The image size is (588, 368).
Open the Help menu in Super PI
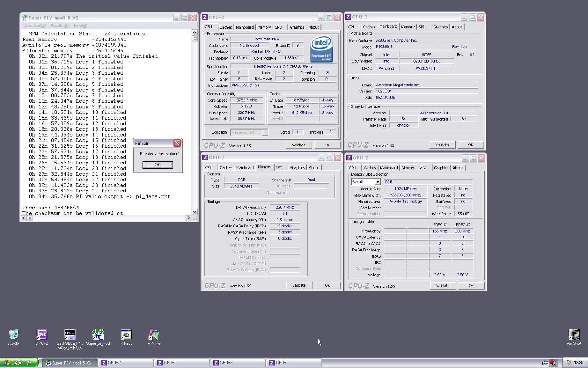pyautogui.click(x=80, y=26)
